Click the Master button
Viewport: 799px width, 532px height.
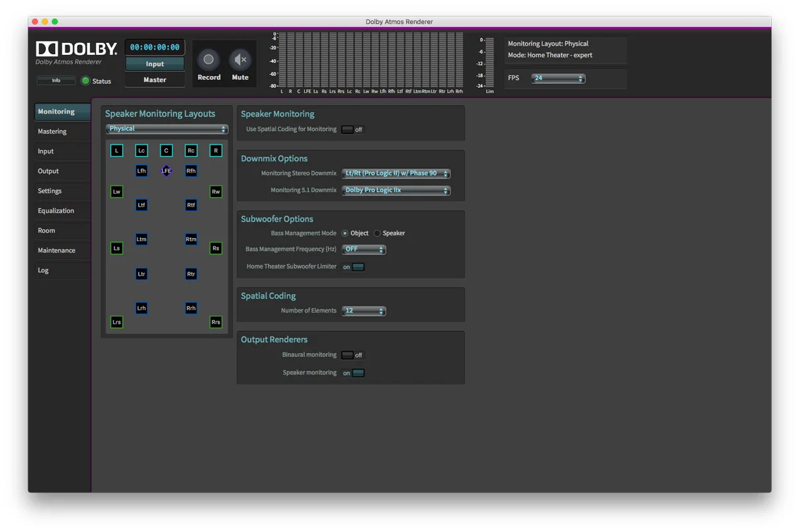(x=155, y=80)
